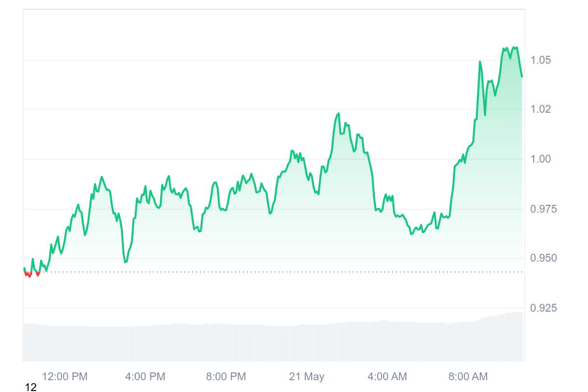The height and width of the screenshot is (392, 588).
Task: Select the 1.02 price axis label
Action: 541,109
